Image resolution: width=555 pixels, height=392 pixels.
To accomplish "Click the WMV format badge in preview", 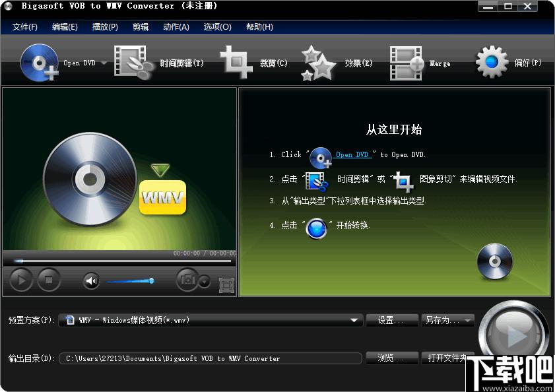I will (x=162, y=197).
